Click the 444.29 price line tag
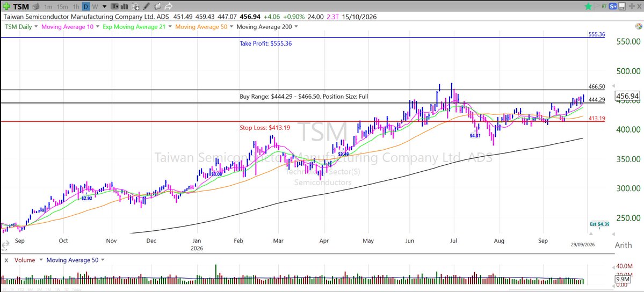This screenshot has height=292, width=644. (x=596, y=100)
